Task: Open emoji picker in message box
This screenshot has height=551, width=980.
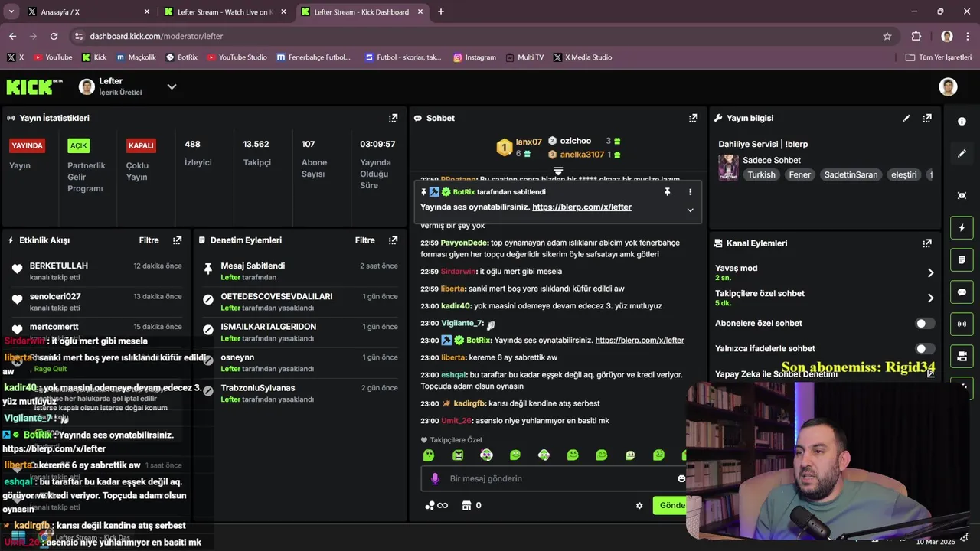Action: (681, 479)
